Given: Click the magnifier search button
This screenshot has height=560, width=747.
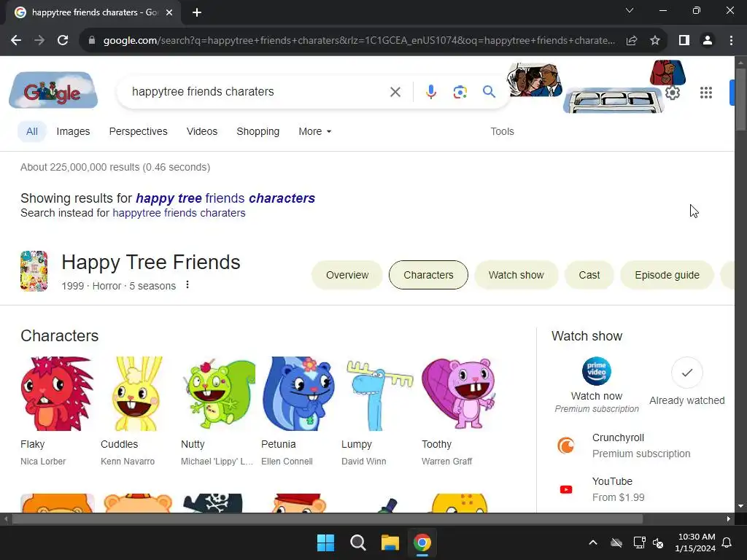Looking at the screenshot, I should tap(489, 91).
